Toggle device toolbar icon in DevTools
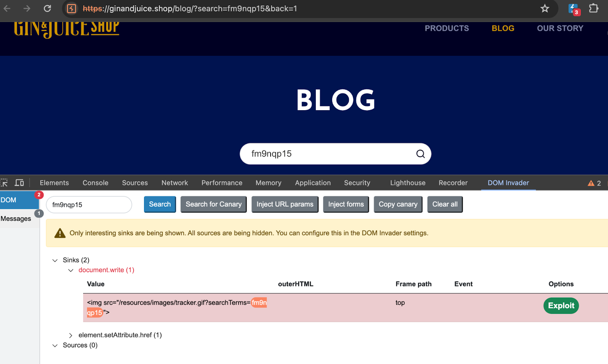Image resolution: width=608 pixels, height=364 pixels. point(19,183)
